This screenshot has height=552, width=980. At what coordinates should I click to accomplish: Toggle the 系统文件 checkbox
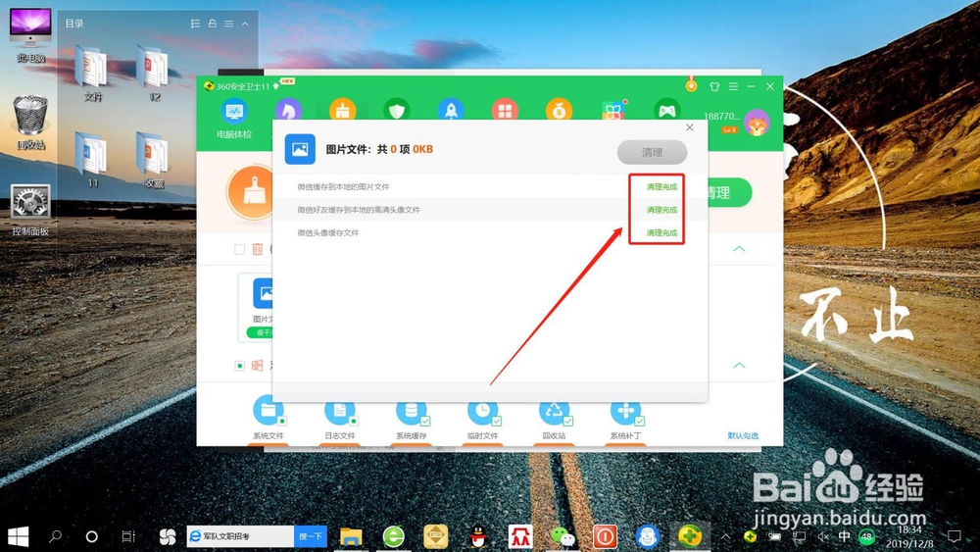(x=282, y=422)
